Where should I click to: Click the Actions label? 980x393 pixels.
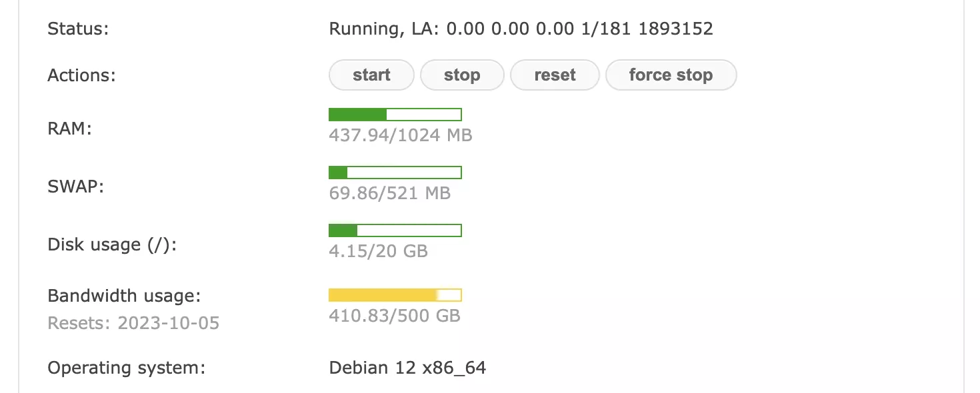click(x=81, y=75)
